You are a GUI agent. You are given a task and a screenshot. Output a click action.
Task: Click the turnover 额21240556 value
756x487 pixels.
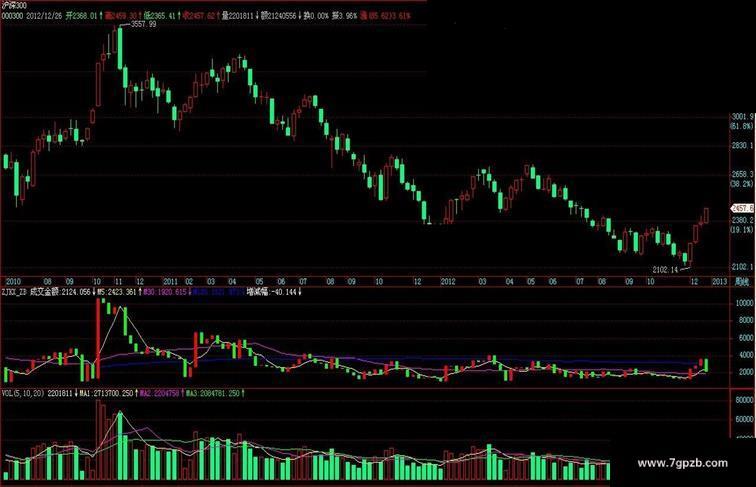tap(279, 16)
